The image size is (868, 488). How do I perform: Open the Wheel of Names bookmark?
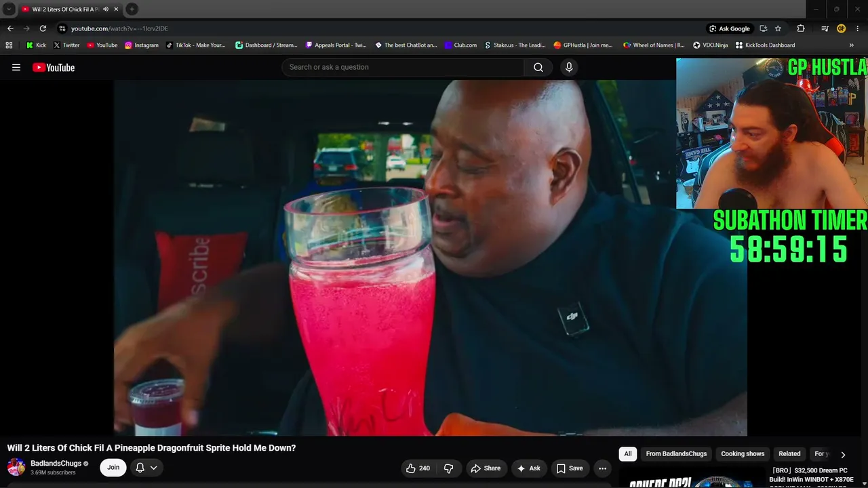[x=654, y=45]
